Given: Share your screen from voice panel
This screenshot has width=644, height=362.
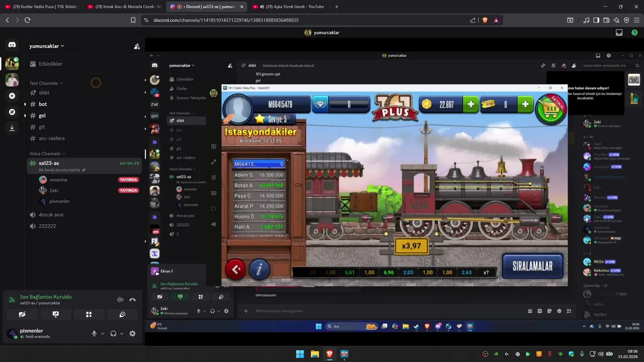Looking at the screenshot, I should click(55, 314).
